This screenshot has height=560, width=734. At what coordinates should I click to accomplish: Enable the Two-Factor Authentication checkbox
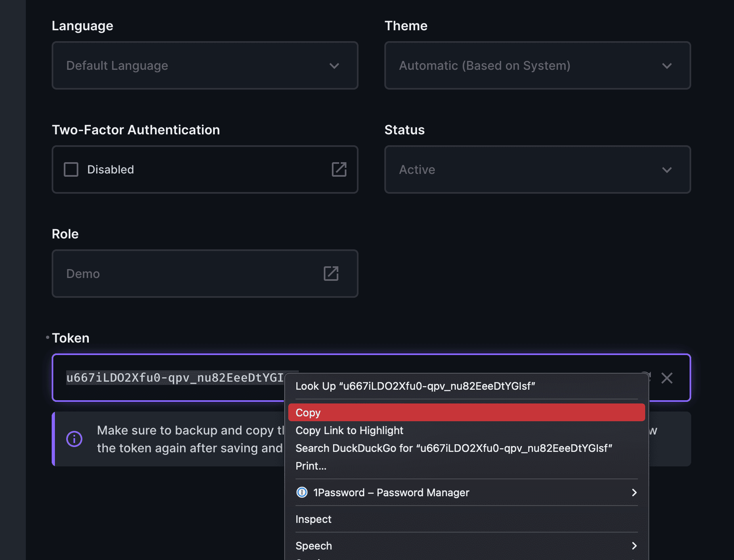pos(71,169)
